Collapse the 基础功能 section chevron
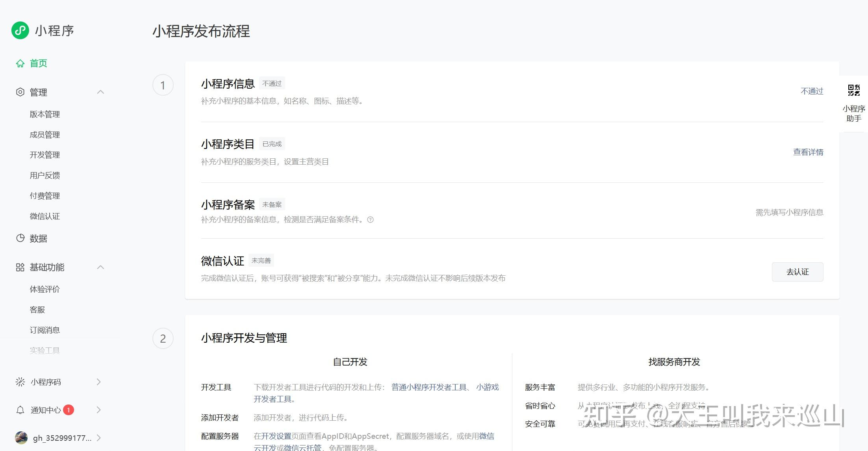The image size is (868, 451). 100,267
